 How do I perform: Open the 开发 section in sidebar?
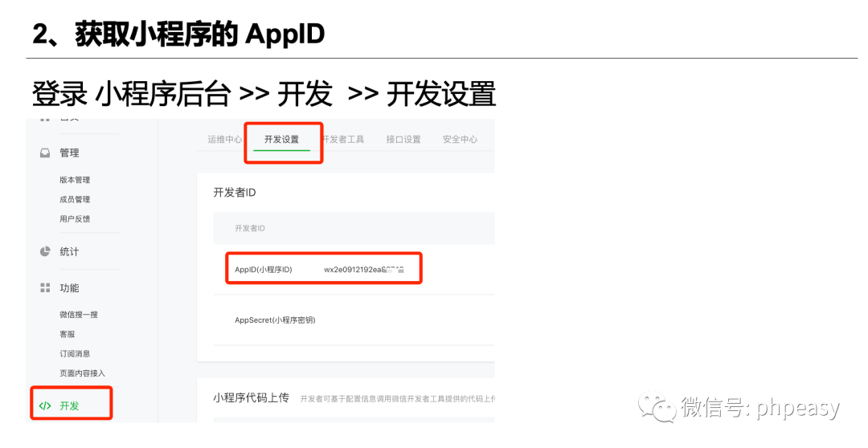click(x=69, y=405)
